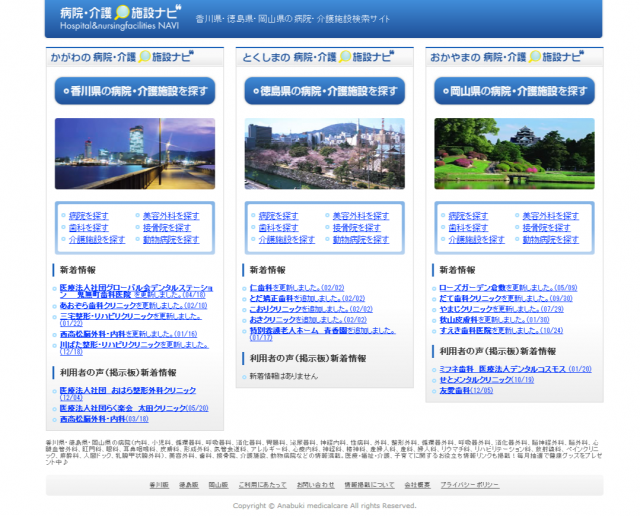Open the Okayama castle garden photo
The width and height of the screenshot is (640, 517).
(514, 154)
